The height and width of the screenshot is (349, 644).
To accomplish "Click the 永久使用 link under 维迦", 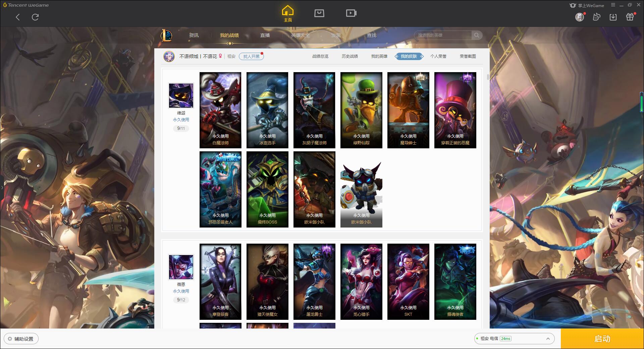I will (x=181, y=120).
